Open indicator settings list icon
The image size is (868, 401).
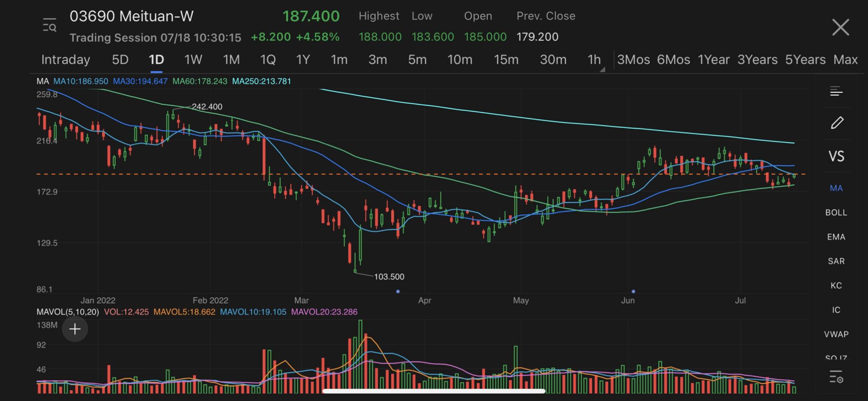tap(836, 376)
